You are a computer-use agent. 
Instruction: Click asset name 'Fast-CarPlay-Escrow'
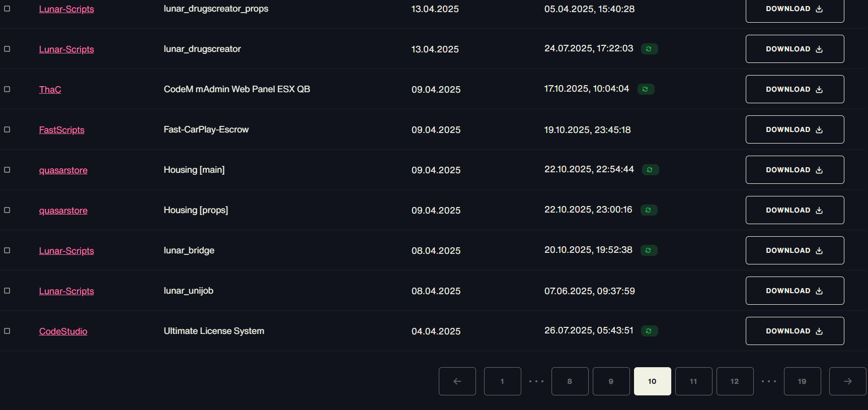click(x=206, y=129)
